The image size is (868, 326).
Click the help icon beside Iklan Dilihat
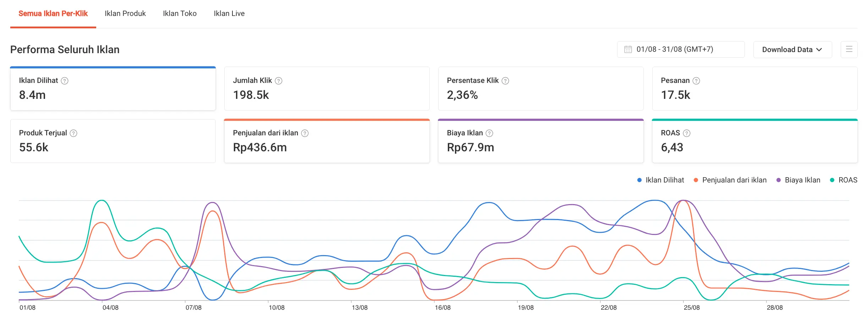pos(65,81)
